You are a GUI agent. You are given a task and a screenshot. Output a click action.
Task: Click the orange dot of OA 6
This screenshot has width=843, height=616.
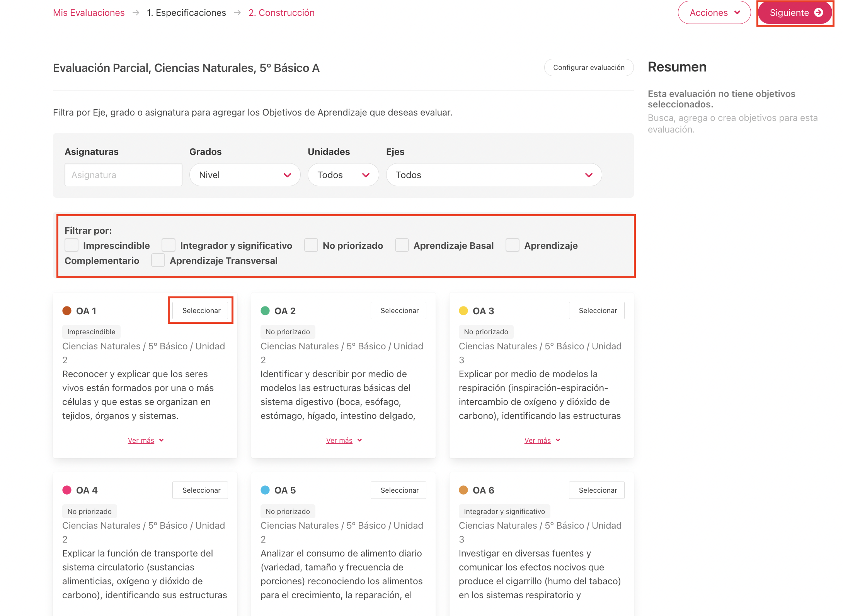point(463,490)
